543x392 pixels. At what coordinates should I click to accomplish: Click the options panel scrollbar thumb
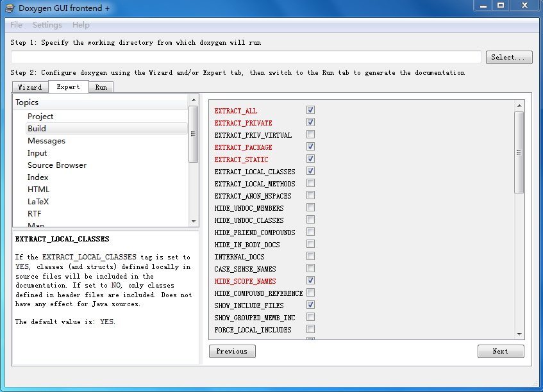(x=519, y=152)
